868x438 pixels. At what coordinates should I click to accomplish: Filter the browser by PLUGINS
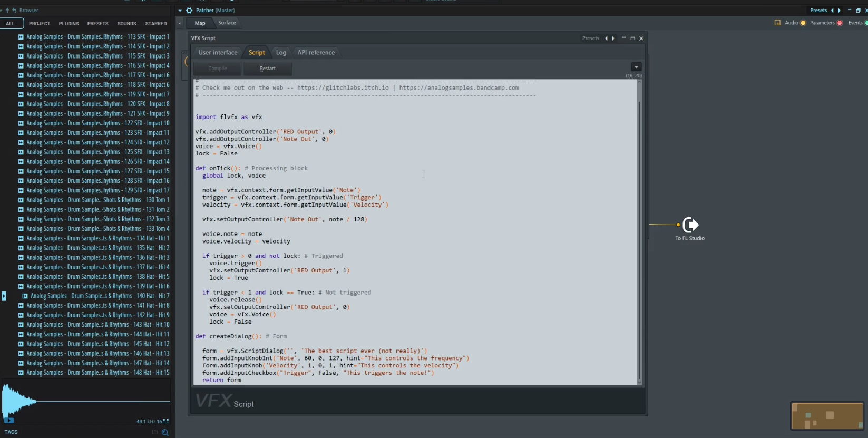pyautogui.click(x=69, y=24)
